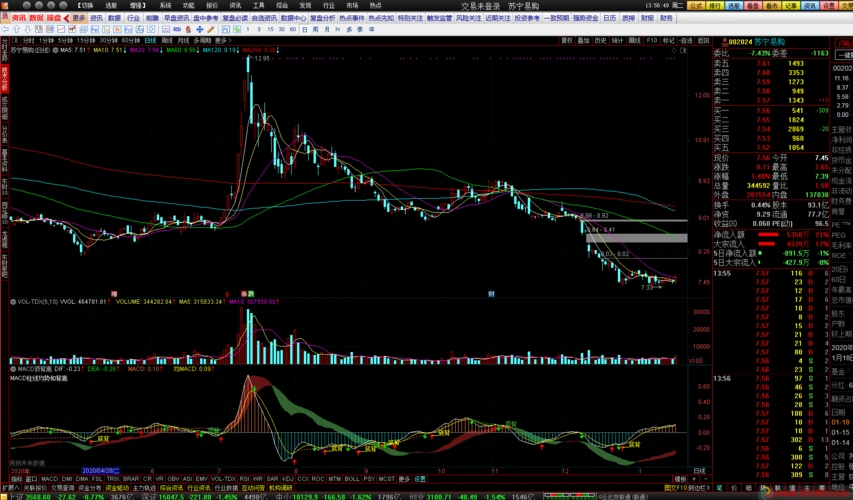This screenshot has height=500, width=853.
Task: Expand 更多 in bottom indicator list
Action: tap(404, 478)
